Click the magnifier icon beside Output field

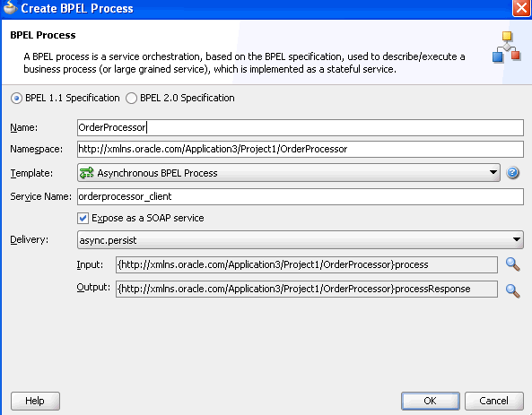coord(512,290)
